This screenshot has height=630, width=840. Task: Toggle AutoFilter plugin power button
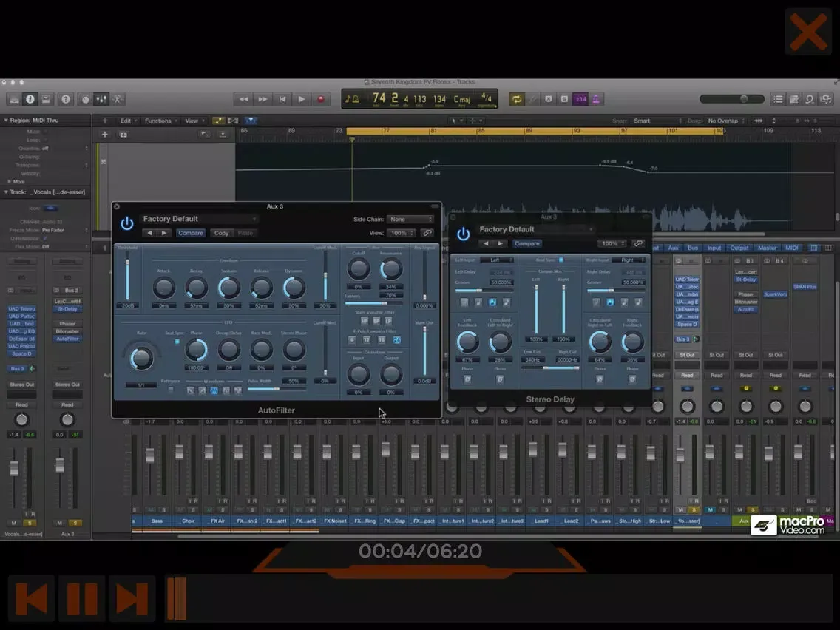click(x=127, y=223)
